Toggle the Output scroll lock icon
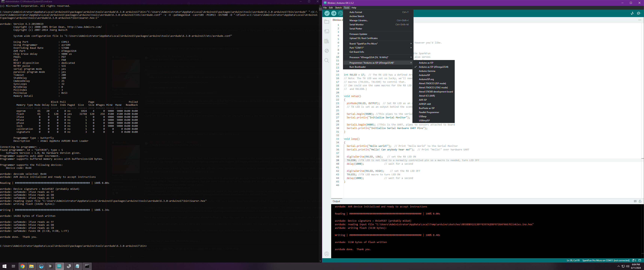 point(640,201)
